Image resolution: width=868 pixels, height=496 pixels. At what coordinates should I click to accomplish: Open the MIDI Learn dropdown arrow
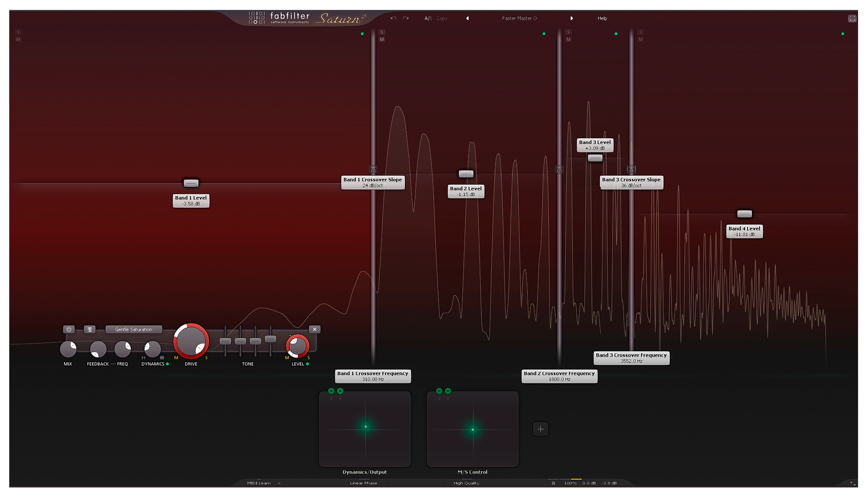279,483
